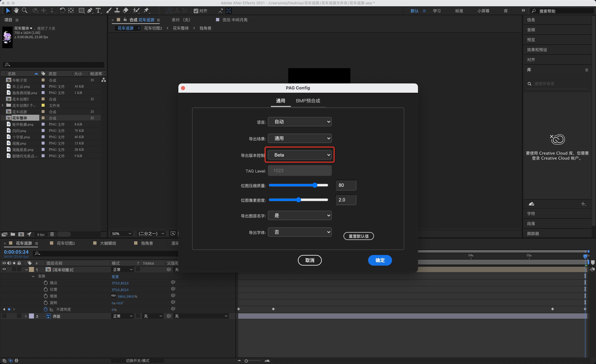Click the delete trash icon in Project panel
Screen dimensions: 596x364
52,234
